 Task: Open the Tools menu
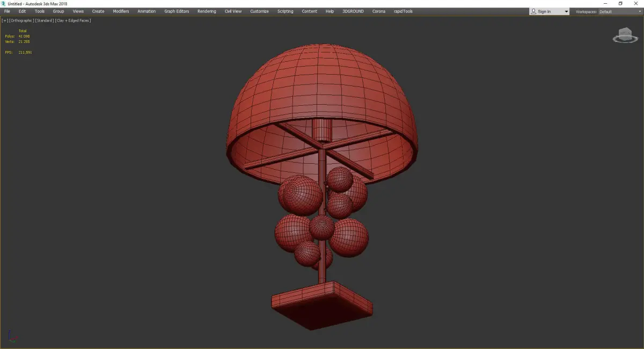click(x=40, y=11)
